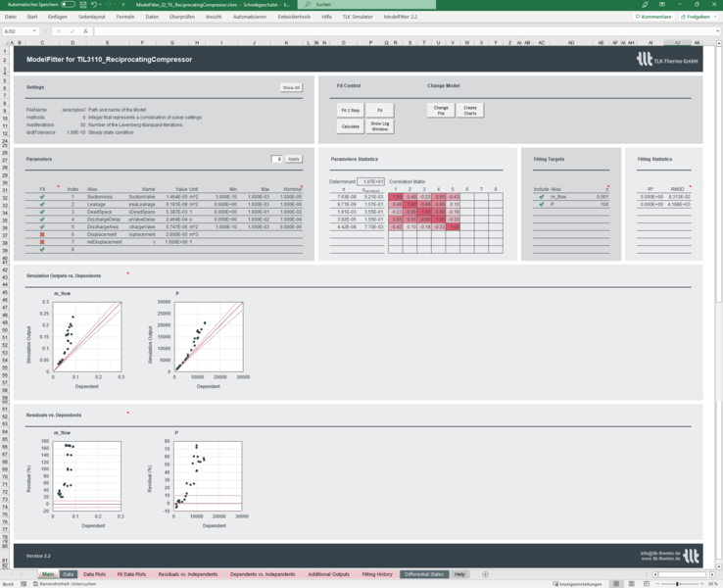The width and height of the screenshot is (723, 588).
Task: Click the Calculate button
Action: [351, 126]
